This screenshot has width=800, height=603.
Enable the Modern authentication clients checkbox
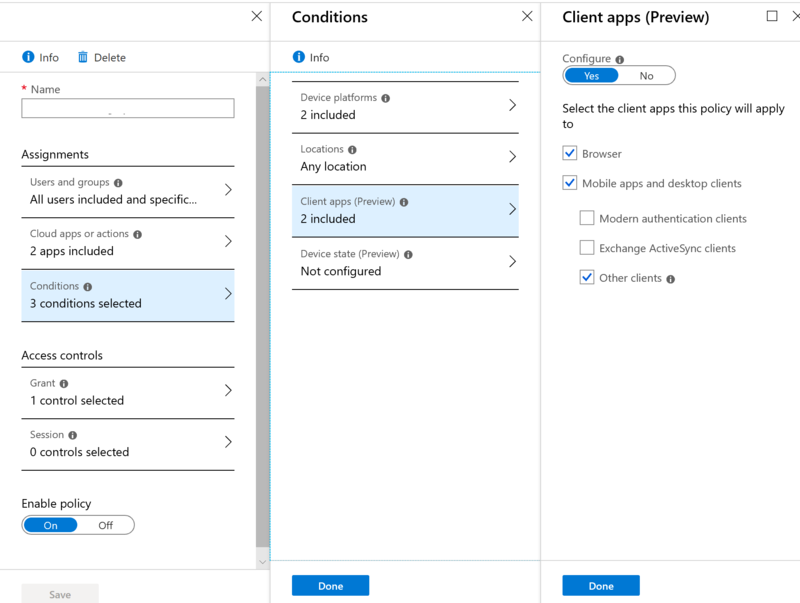click(x=587, y=218)
